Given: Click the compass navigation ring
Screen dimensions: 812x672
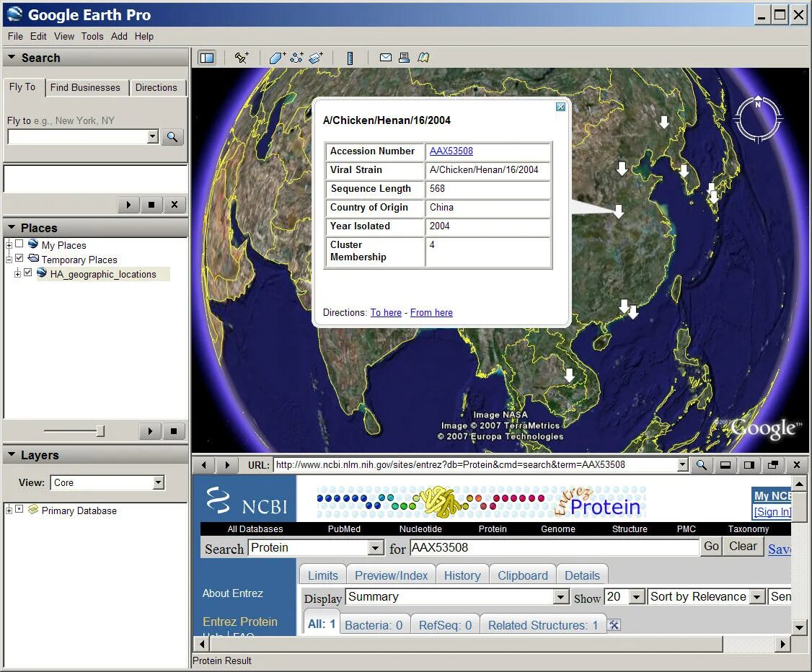Looking at the screenshot, I should click(x=758, y=119).
